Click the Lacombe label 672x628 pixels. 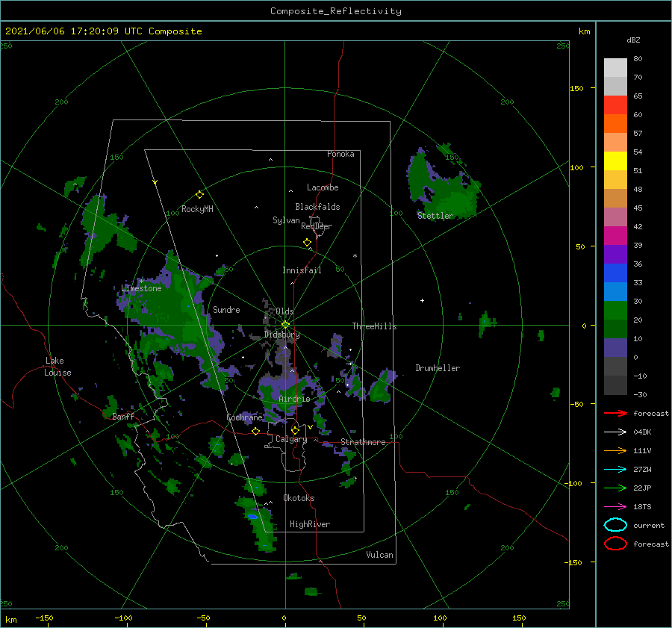[323, 187]
